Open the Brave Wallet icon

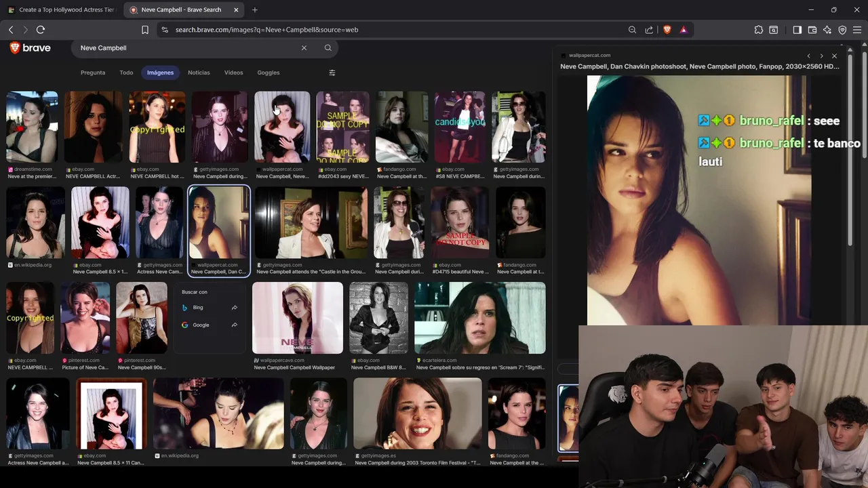812,30
